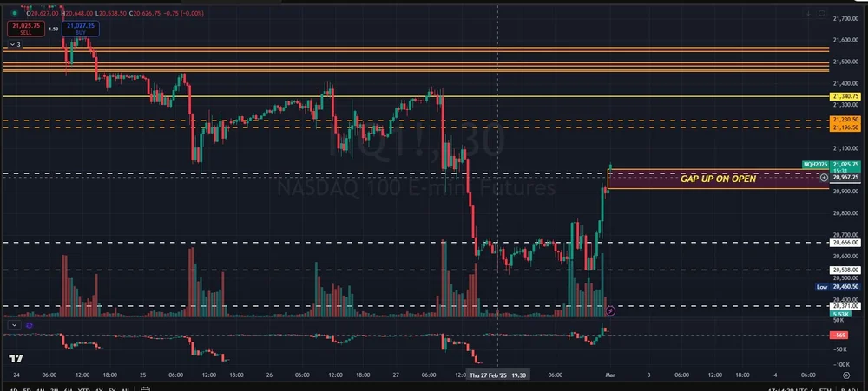868x391 pixels.
Task: Click the plus icon on the price axis
Action: coord(824,178)
